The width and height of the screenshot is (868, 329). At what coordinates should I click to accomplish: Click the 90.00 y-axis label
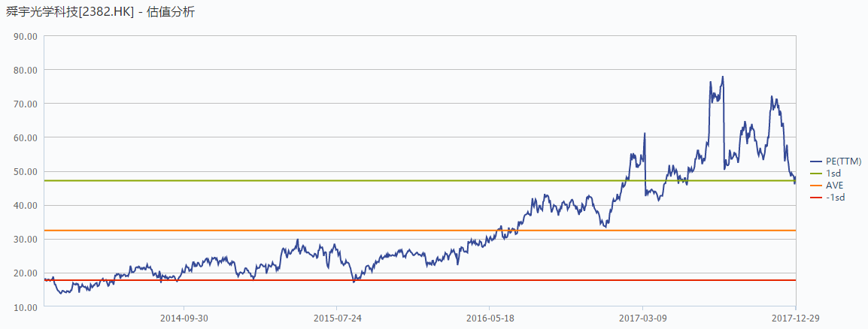[x=25, y=36]
